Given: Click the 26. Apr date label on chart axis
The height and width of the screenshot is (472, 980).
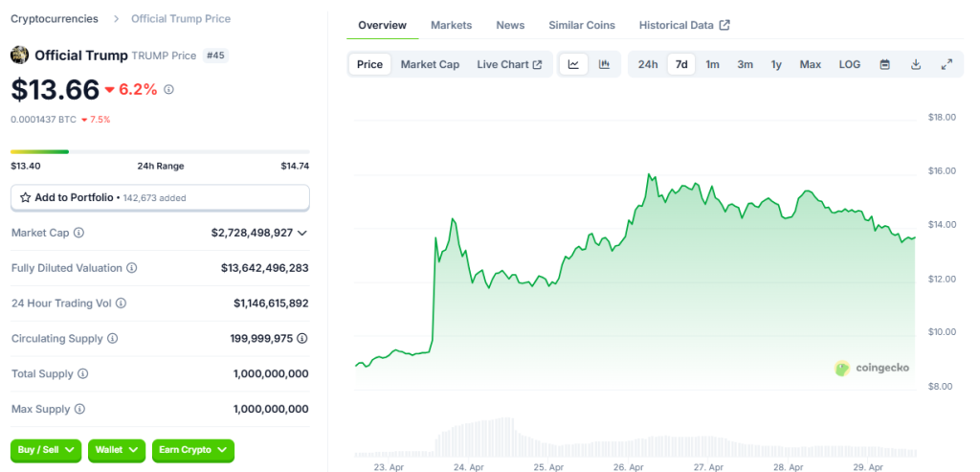Looking at the screenshot, I should (x=629, y=467).
